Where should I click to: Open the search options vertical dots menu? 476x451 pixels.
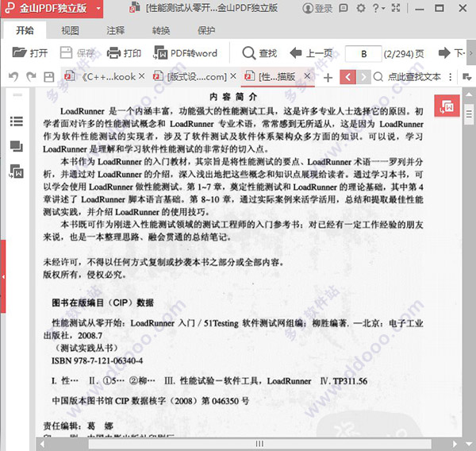pyautogui.click(x=451, y=77)
